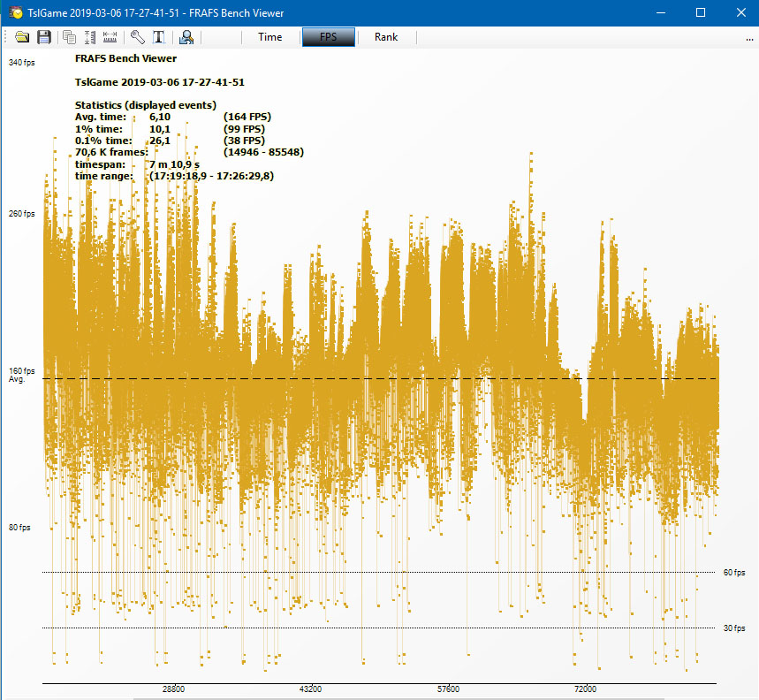Open settings via the wrench icon
The height and width of the screenshot is (700, 759).
point(138,37)
